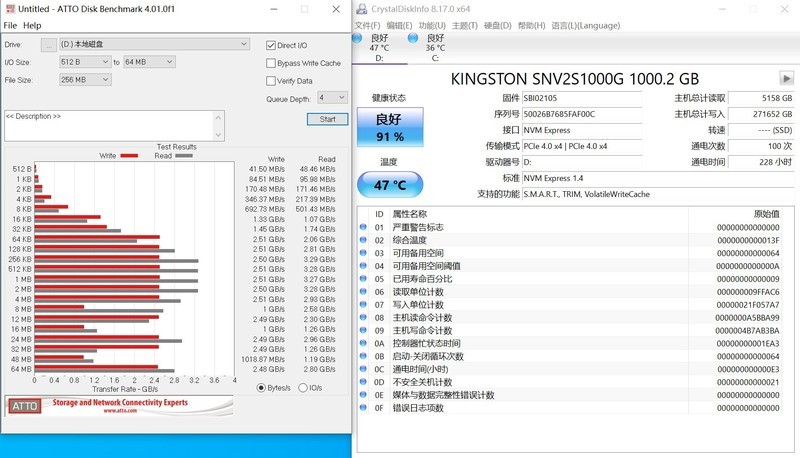Screen dimensions: 800x458
Task: Select the 写入单位计数 attribute row
Action: tap(570, 304)
